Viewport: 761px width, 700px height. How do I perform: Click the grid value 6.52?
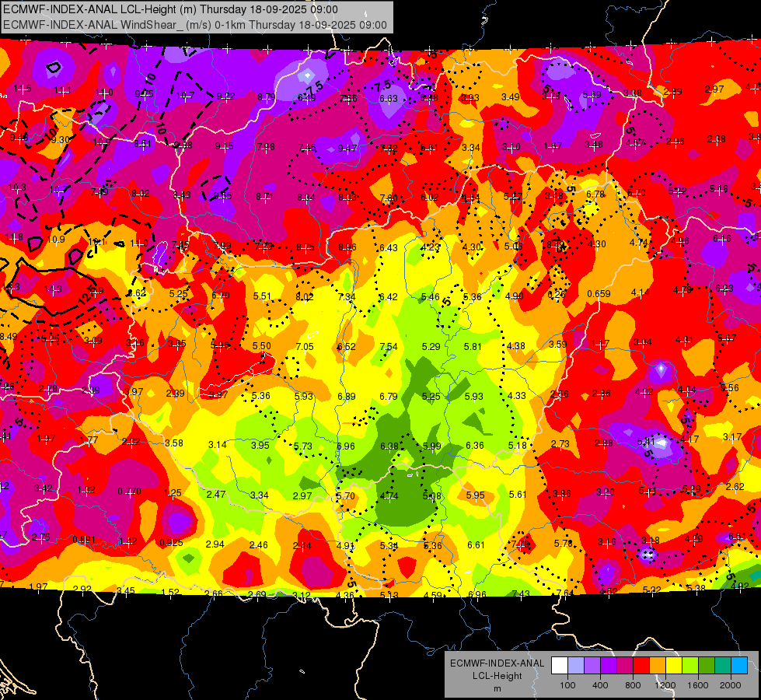click(x=347, y=346)
